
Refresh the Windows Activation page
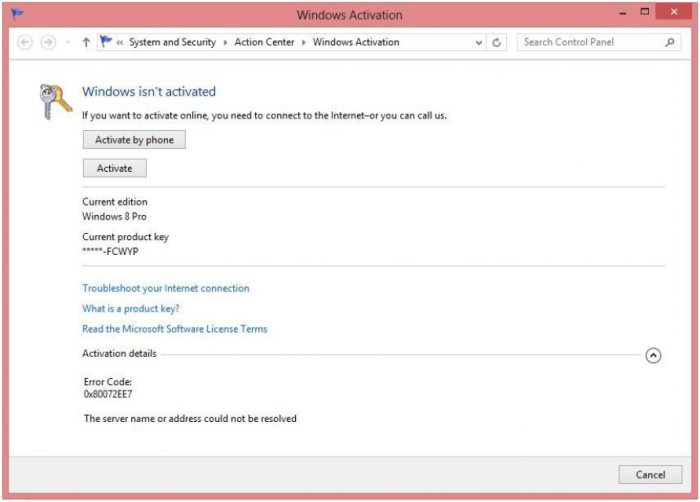497,43
